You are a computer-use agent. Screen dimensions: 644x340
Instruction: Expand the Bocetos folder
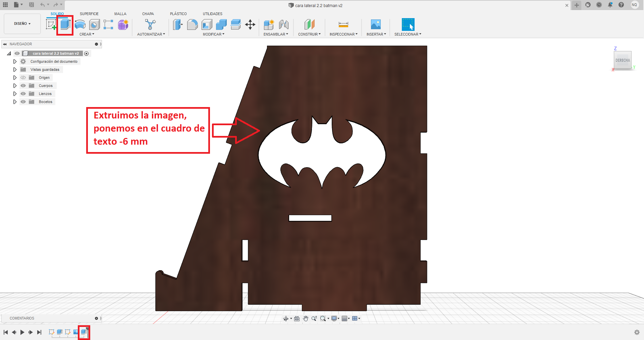pos(15,102)
